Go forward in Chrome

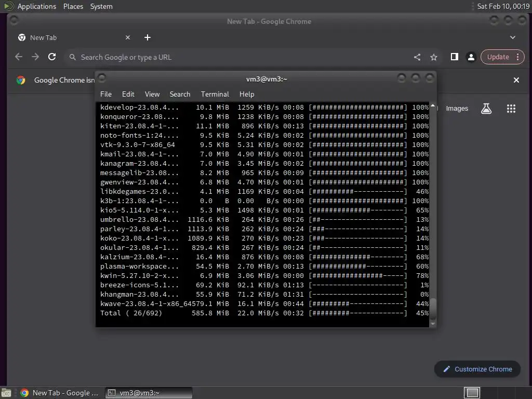tap(35, 57)
